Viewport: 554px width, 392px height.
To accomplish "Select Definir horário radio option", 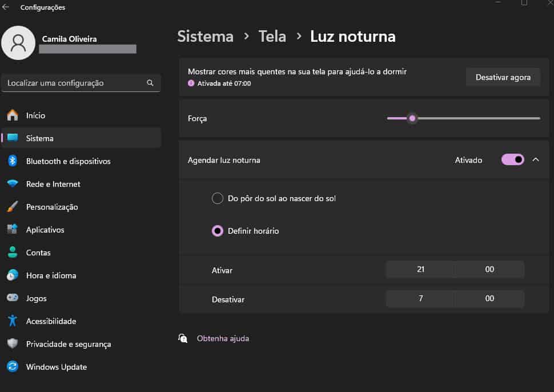I will click(x=218, y=231).
